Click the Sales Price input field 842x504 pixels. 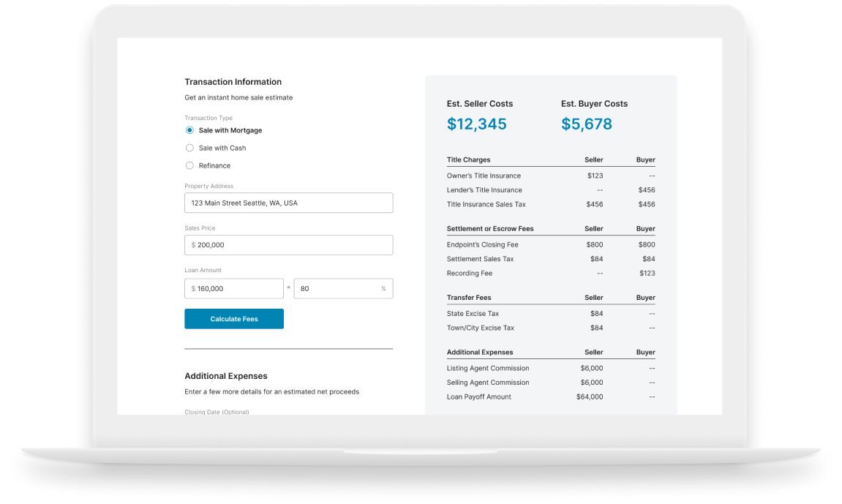(x=288, y=245)
